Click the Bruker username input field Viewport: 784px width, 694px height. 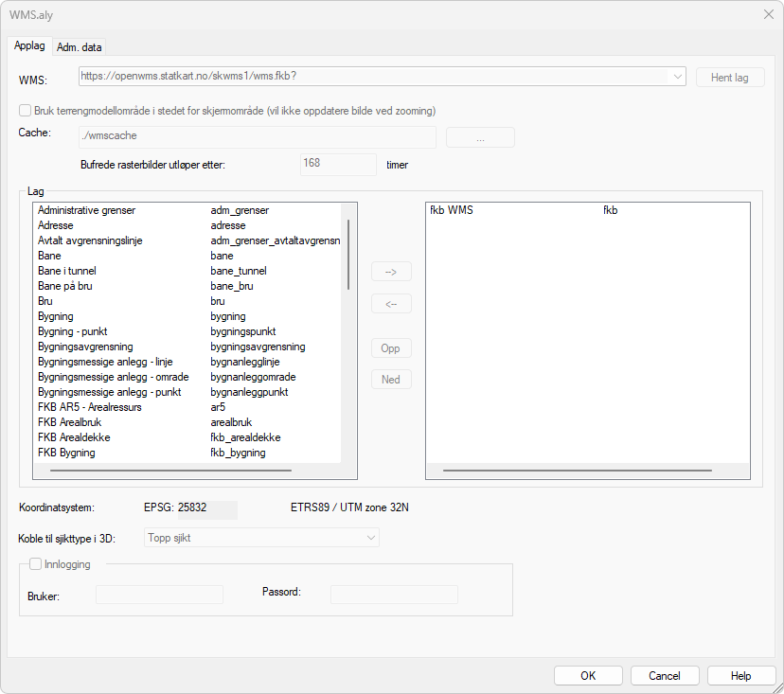point(159,595)
